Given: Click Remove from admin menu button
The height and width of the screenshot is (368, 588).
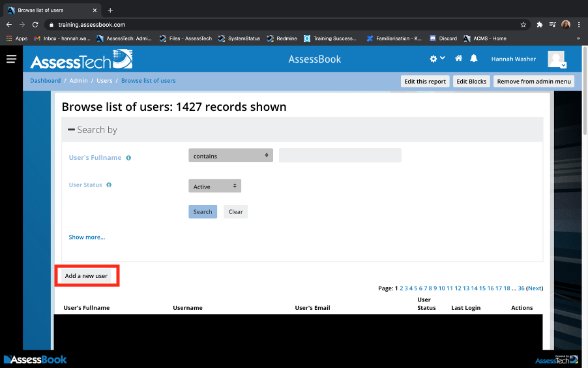Looking at the screenshot, I should [534, 82].
